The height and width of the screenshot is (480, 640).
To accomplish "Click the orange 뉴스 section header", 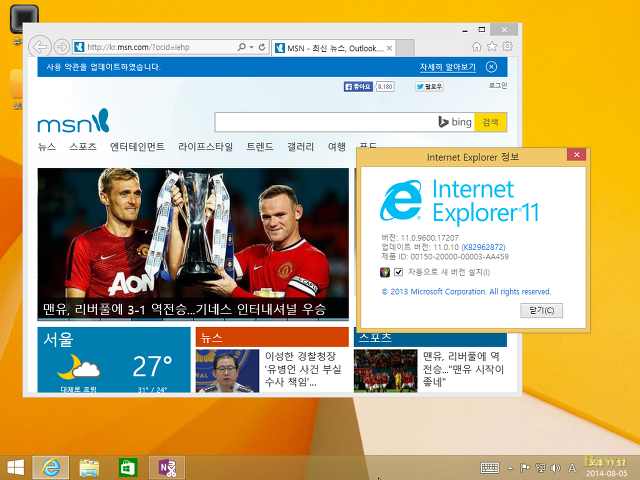I will pos(272,337).
